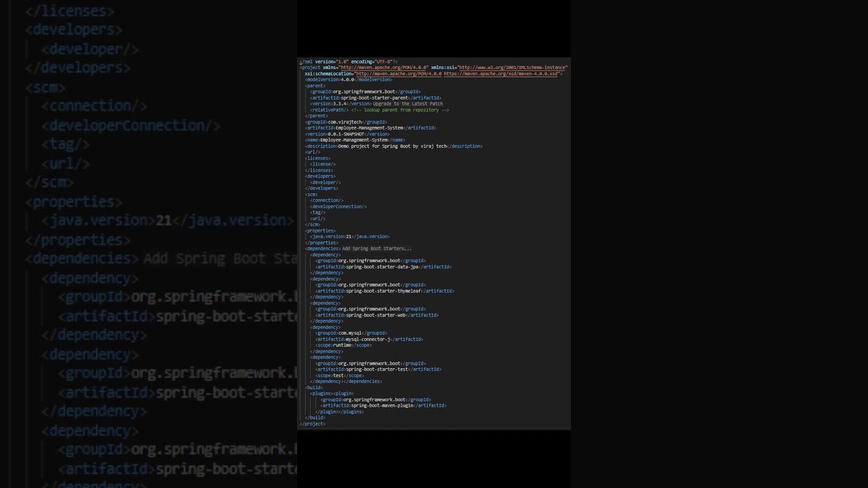868x488 pixels.
Task: Click the opening <build> tag
Action: [x=314, y=388]
